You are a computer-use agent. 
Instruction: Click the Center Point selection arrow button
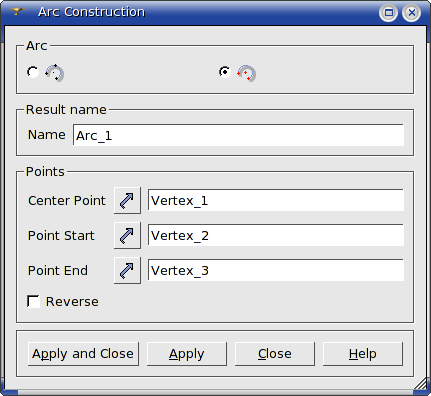point(127,200)
